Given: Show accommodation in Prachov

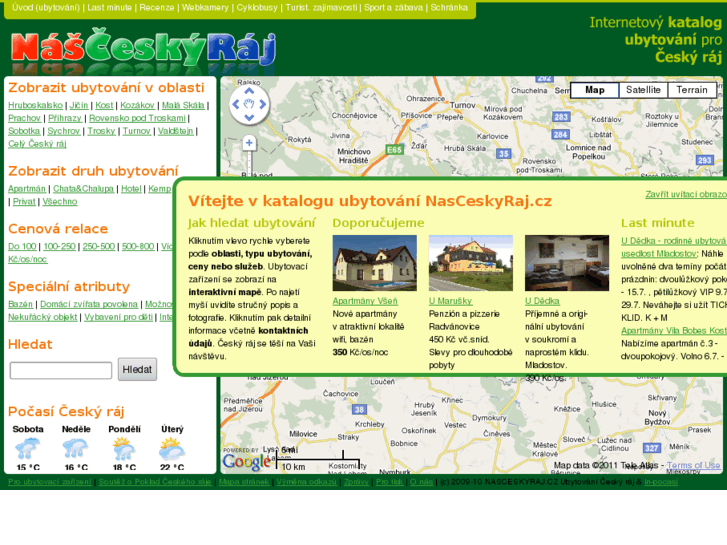Looking at the screenshot, I should click(24, 118).
